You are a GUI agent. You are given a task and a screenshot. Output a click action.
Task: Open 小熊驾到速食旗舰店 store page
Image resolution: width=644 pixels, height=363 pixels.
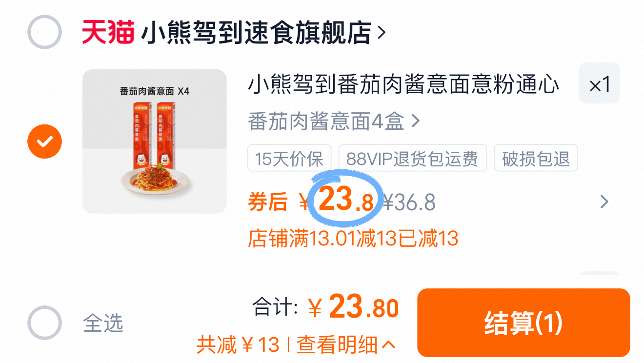[256, 33]
